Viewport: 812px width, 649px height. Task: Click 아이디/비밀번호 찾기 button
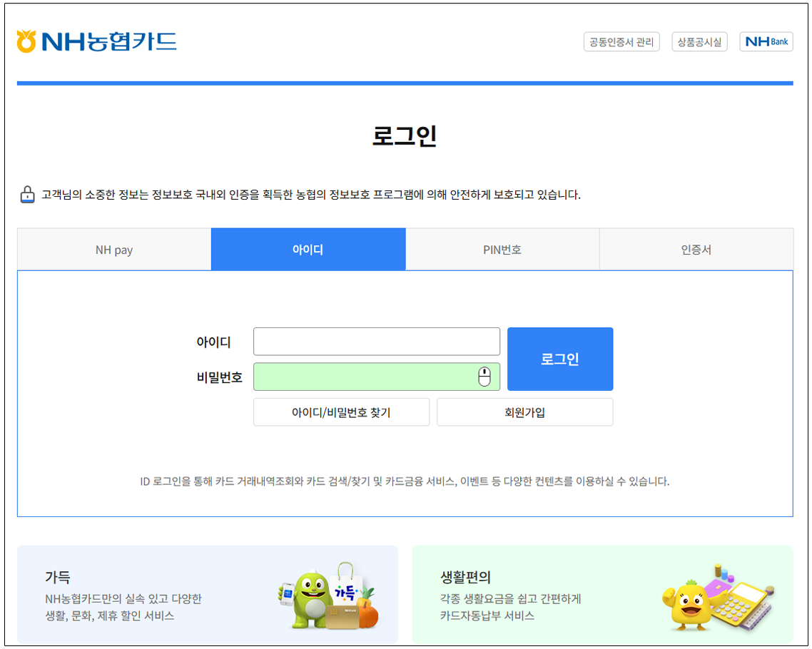coord(341,412)
